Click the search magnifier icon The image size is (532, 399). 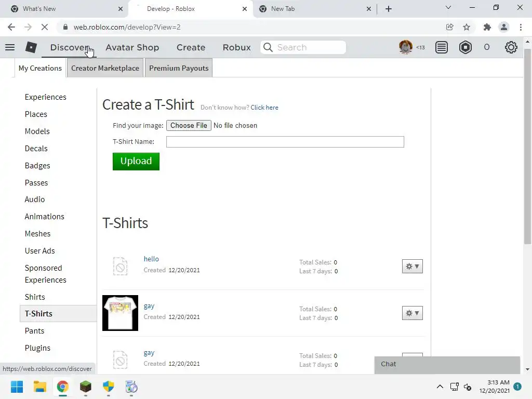click(x=268, y=47)
